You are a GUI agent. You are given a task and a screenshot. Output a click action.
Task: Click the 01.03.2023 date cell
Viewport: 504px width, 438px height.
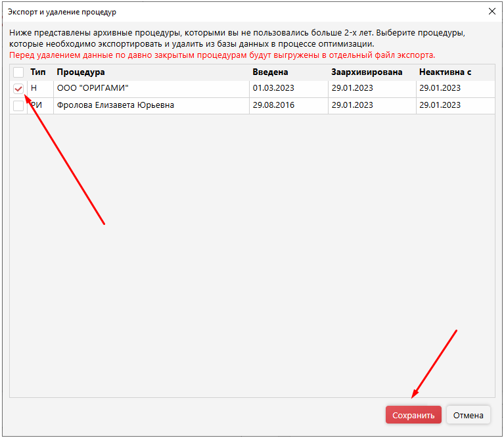(273, 88)
